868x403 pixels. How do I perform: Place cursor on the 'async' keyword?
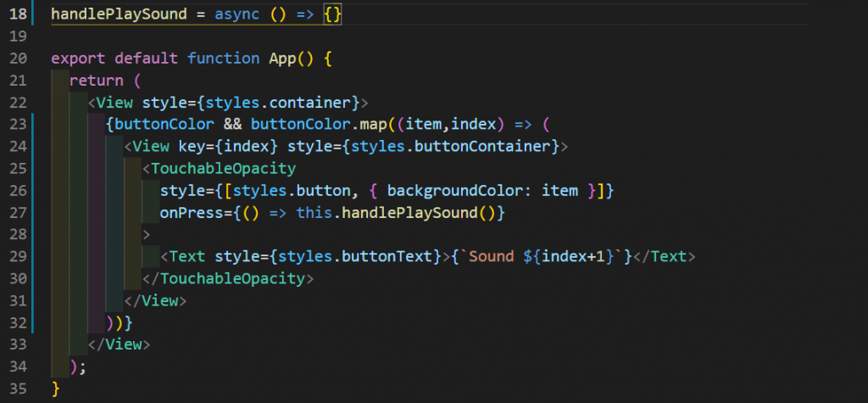point(237,14)
